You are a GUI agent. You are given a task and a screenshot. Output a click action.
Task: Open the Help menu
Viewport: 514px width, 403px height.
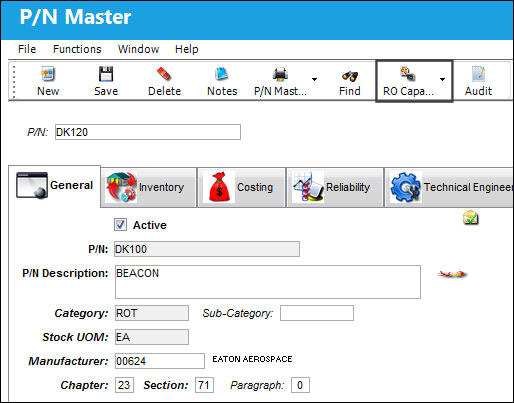coord(187,49)
